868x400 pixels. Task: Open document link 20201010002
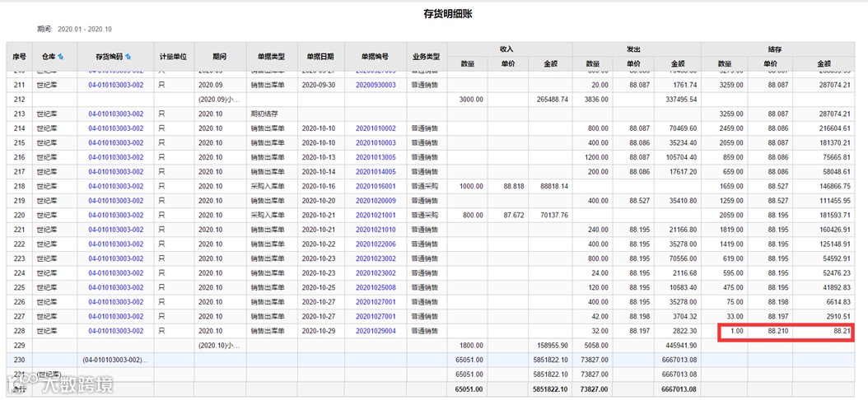pyautogui.click(x=376, y=128)
